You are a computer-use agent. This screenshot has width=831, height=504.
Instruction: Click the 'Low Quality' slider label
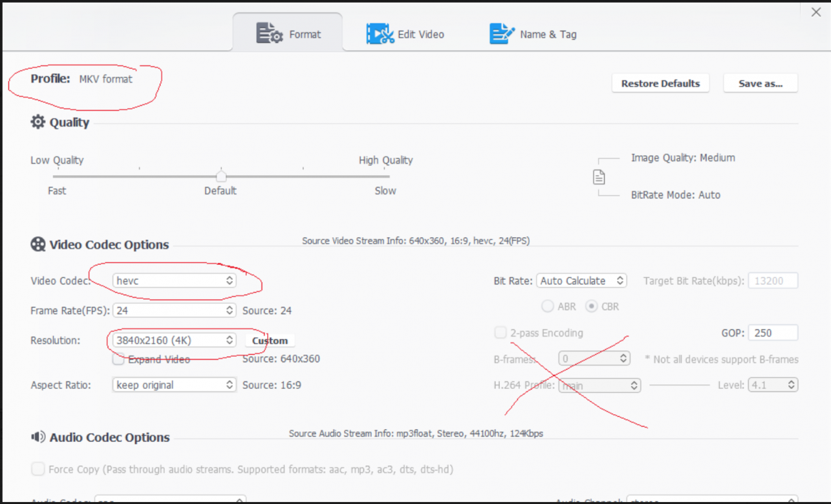[57, 160]
